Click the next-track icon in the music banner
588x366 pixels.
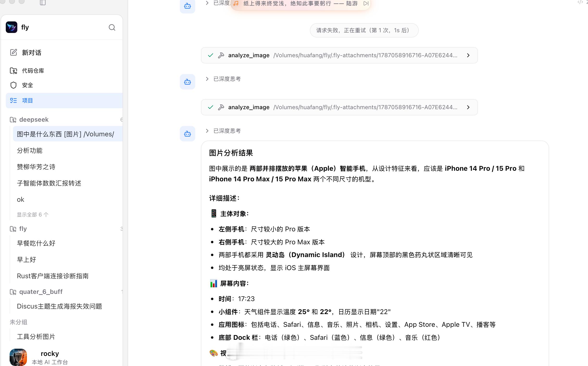366,3
